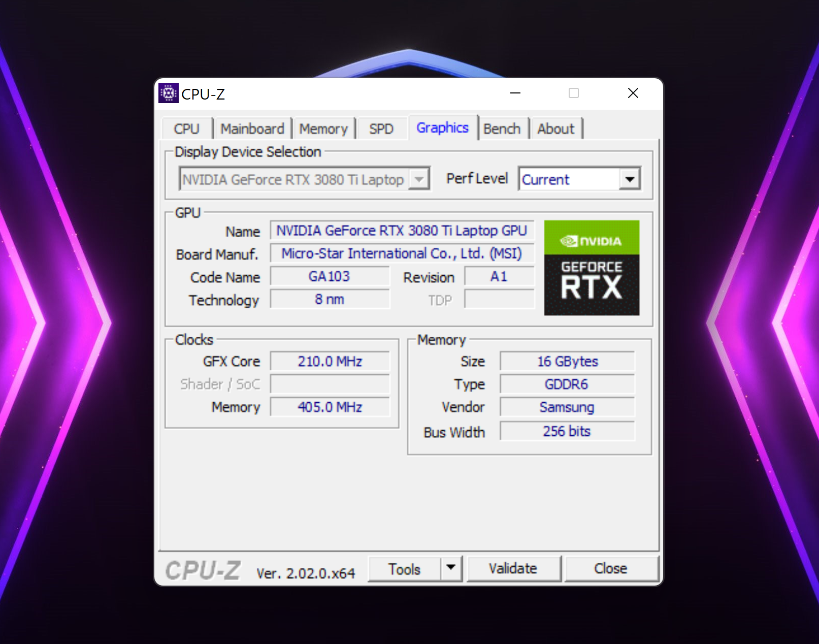Click the CPU-Z window title text
819x644 pixels.
pos(203,94)
